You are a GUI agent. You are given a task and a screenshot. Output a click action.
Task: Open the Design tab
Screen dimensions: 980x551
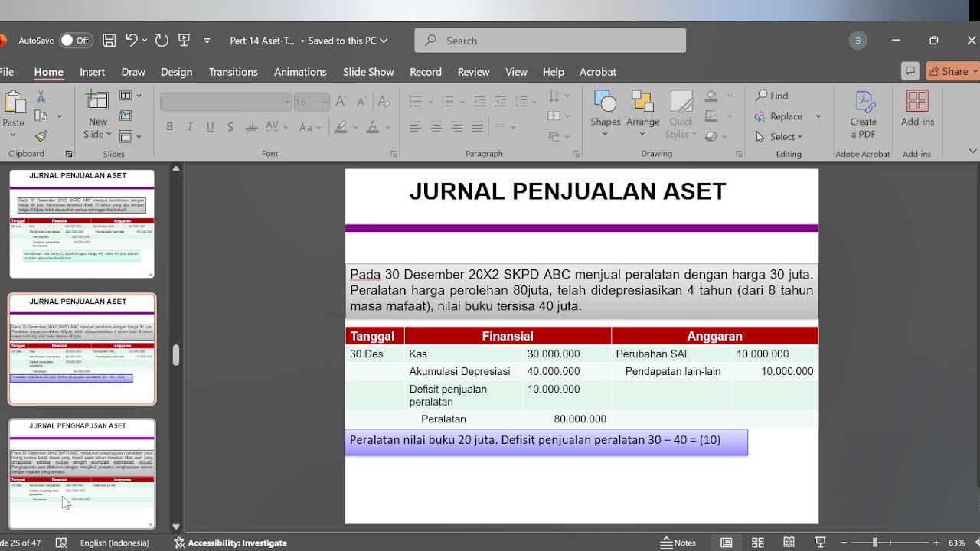click(176, 72)
